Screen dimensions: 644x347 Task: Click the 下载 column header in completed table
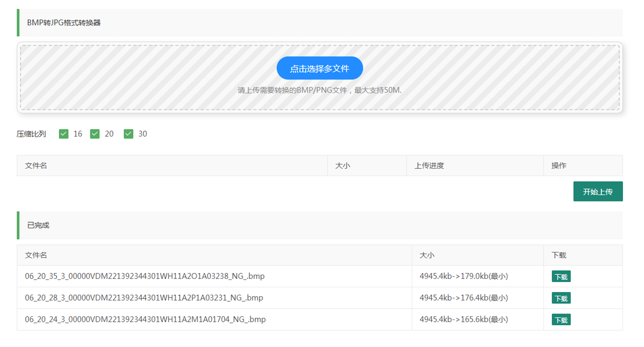coord(559,255)
